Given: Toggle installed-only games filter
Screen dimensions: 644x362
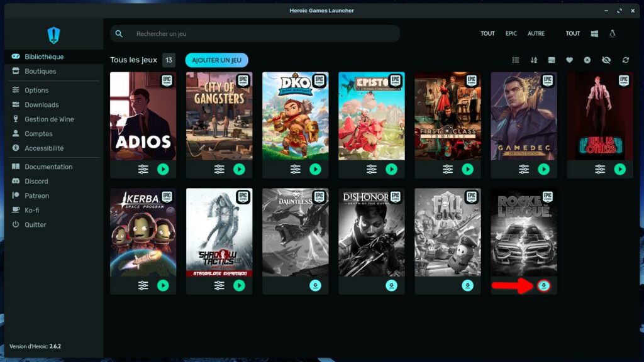Looking at the screenshot, I should (552, 60).
